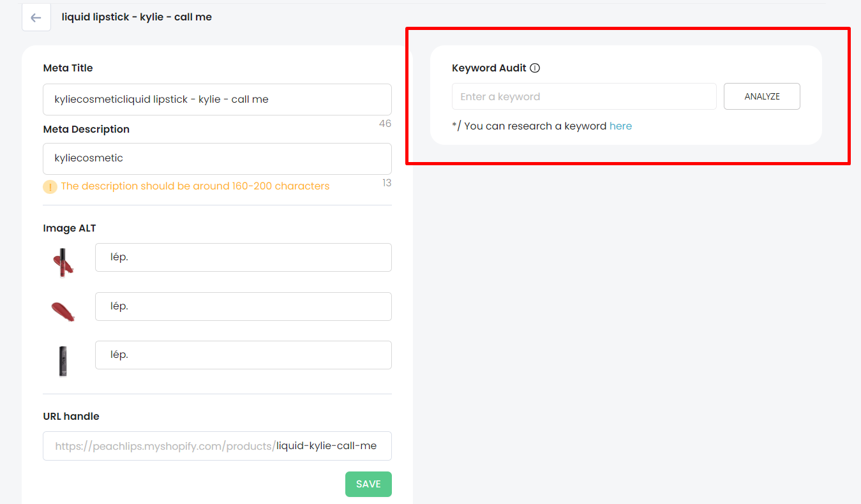Screen dimensions: 861x504
Task: Click the 'Keyword Audit' heading
Action: click(489, 68)
